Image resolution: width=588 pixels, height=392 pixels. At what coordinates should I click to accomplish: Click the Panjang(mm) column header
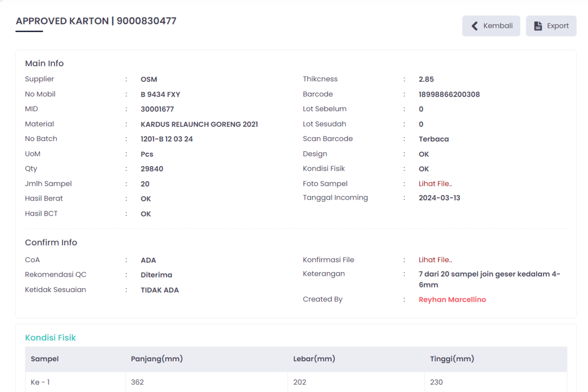(x=157, y=359)
